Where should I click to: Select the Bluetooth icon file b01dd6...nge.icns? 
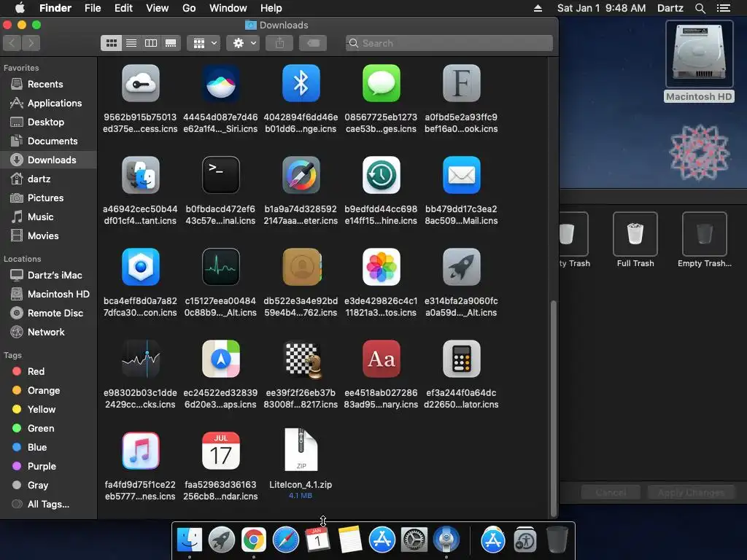tap(301, 84)
